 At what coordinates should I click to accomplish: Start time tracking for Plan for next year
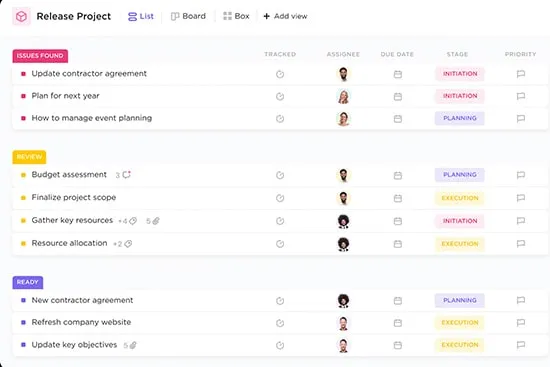(280, 96)
